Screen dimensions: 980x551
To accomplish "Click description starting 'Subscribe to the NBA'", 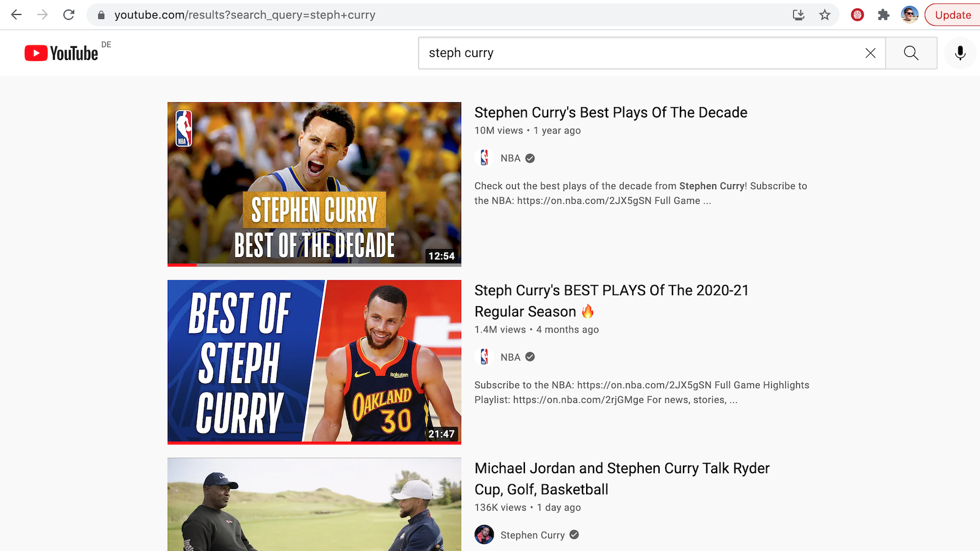I will pos(642,392).
